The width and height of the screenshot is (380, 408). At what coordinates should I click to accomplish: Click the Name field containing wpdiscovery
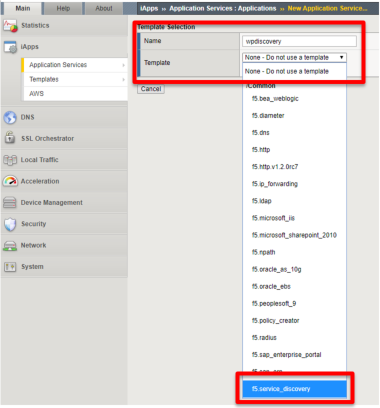coord(299,41)
